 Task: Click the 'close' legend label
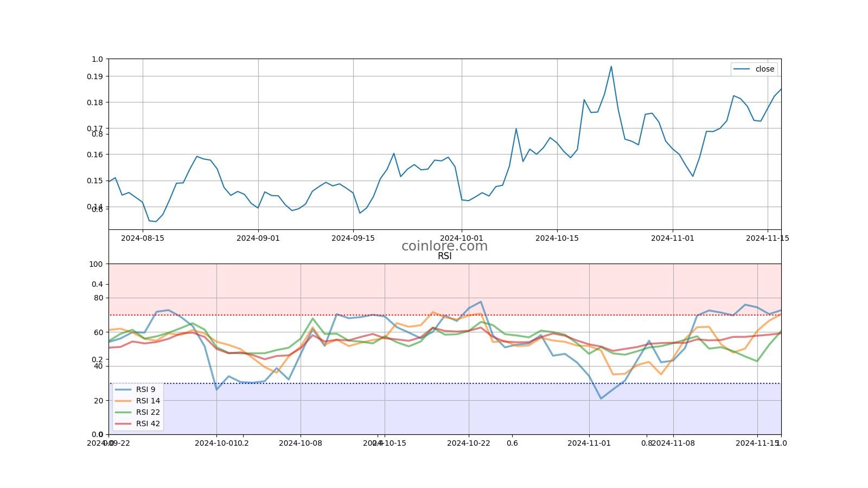coord(764,69)
